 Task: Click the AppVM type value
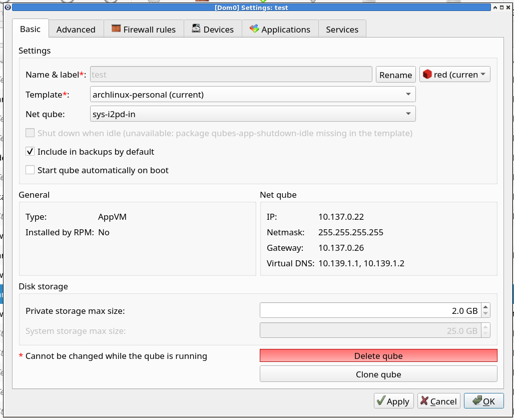[112, 217]
